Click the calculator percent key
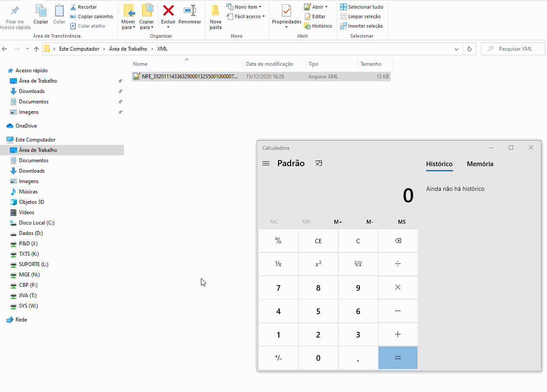Screen dimensions: 547x392 coord(278,241)
